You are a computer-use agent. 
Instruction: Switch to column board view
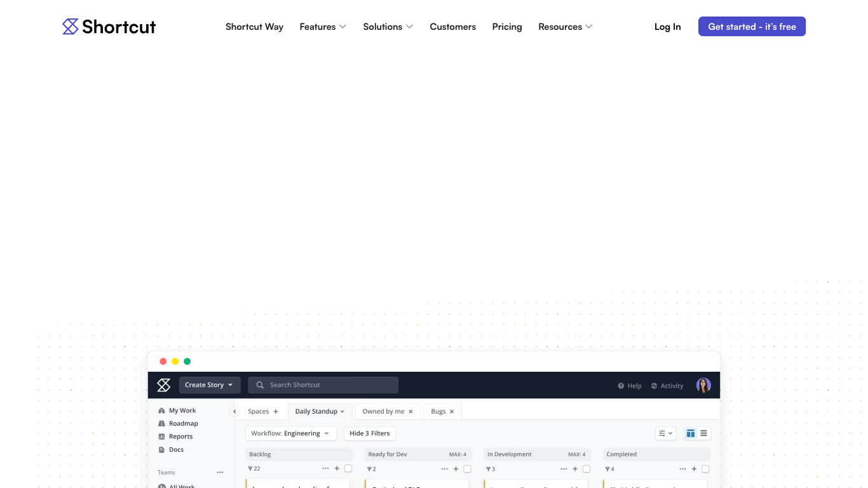click(x=691, y=433)
